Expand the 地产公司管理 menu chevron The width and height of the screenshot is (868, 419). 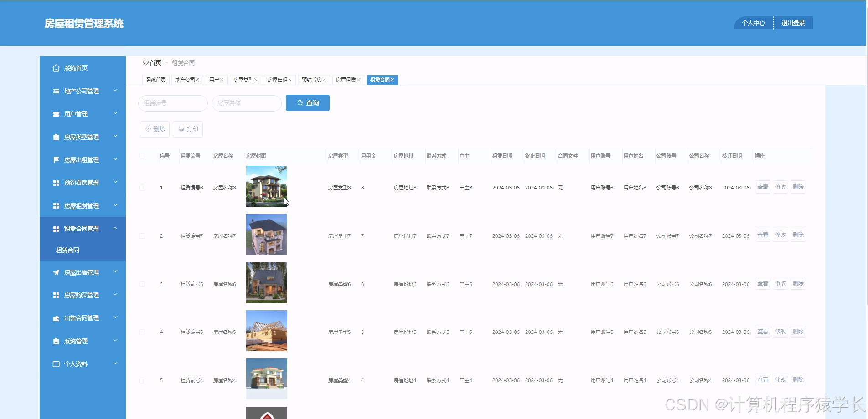(x=115, y=91)
